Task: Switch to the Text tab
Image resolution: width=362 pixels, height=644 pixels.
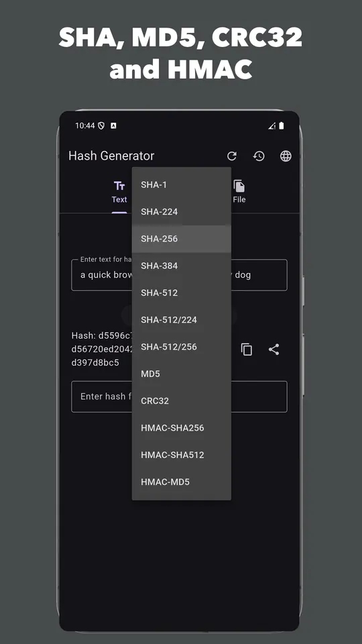Action: point(119,193)
